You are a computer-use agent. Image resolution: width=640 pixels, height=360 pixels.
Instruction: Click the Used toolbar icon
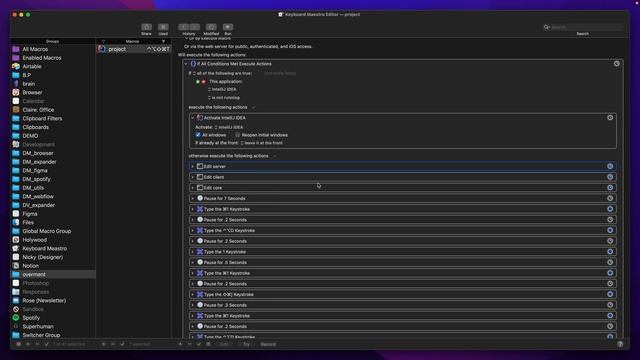163,27
